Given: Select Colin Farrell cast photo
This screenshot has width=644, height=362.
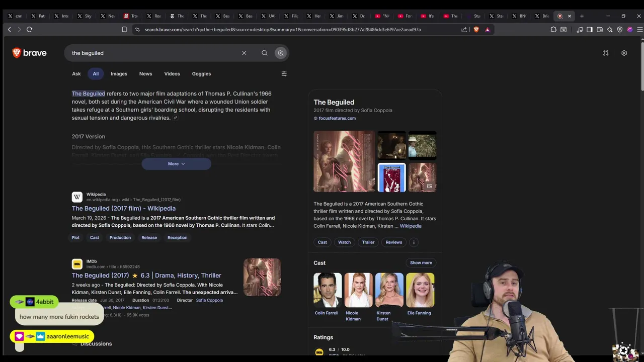Looking at the screenshot, I should (328, 290).
